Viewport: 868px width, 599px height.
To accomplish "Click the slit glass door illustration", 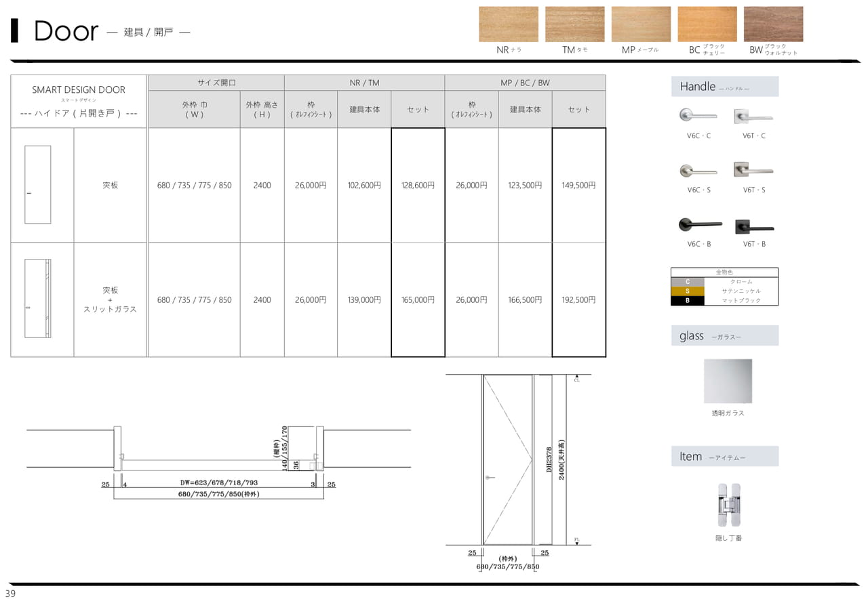I will [38, 298].
